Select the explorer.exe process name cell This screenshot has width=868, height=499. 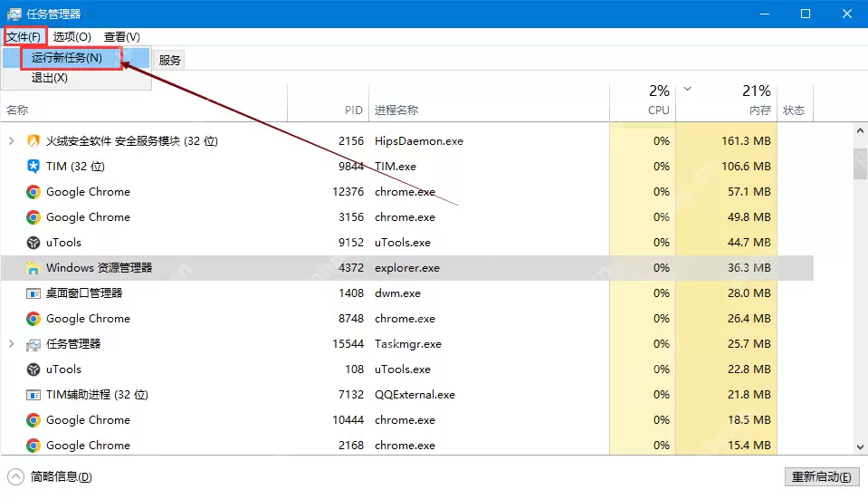point(407,268)
